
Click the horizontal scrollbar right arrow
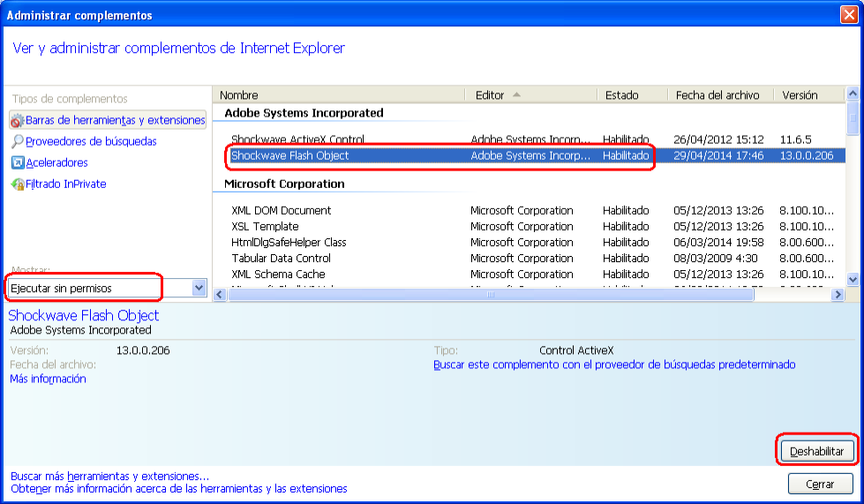click(x=838, y=294)
